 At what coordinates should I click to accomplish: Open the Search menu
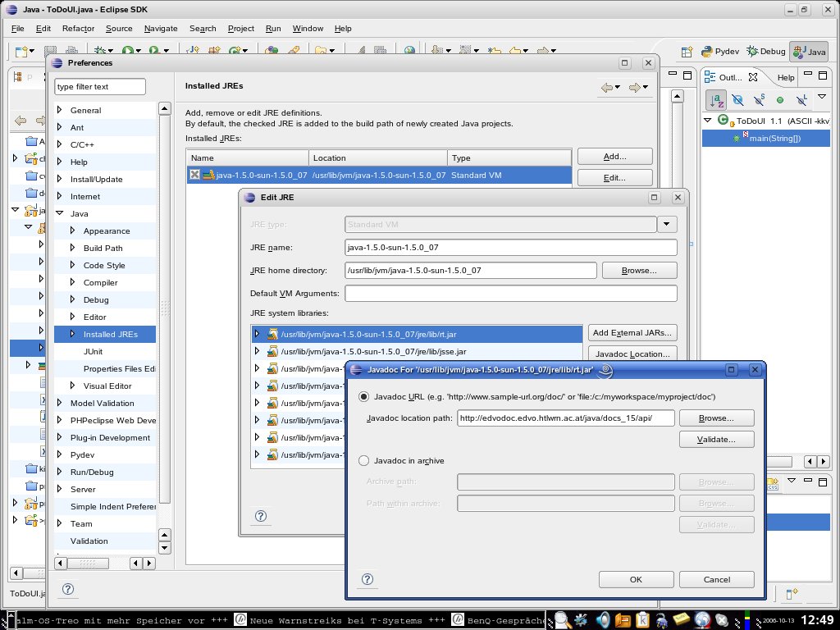pos(202,28)
